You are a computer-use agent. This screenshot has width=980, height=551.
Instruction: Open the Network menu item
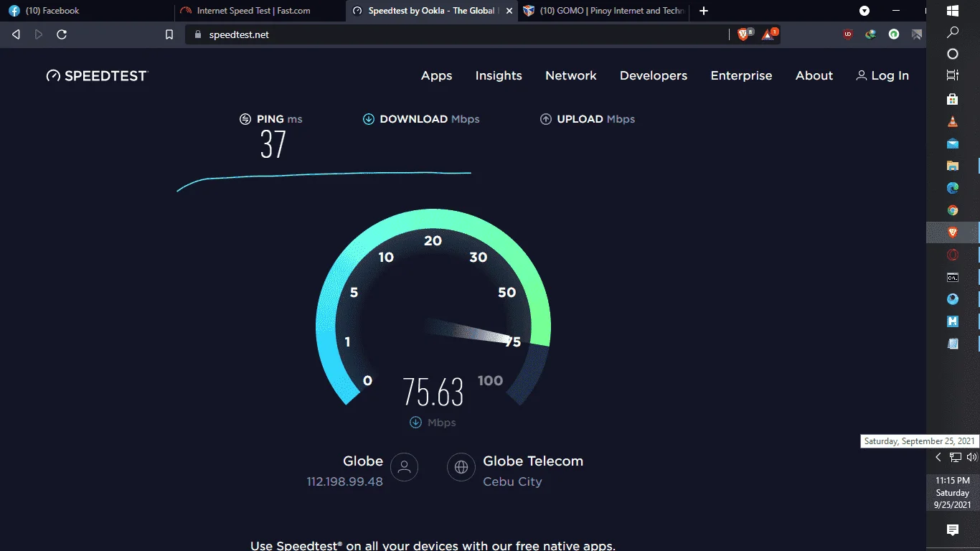[571, 75]
